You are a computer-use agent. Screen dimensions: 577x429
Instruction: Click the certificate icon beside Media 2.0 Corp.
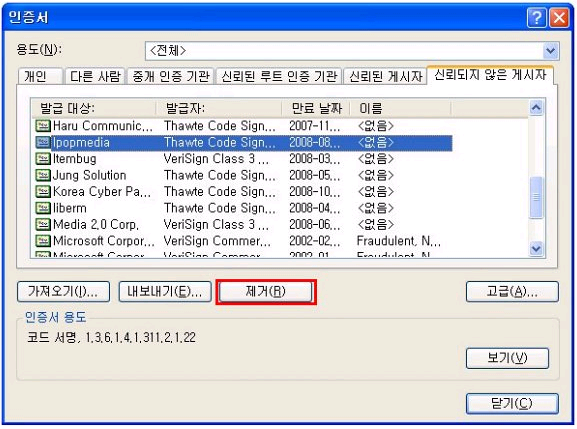tap(43, 224)
